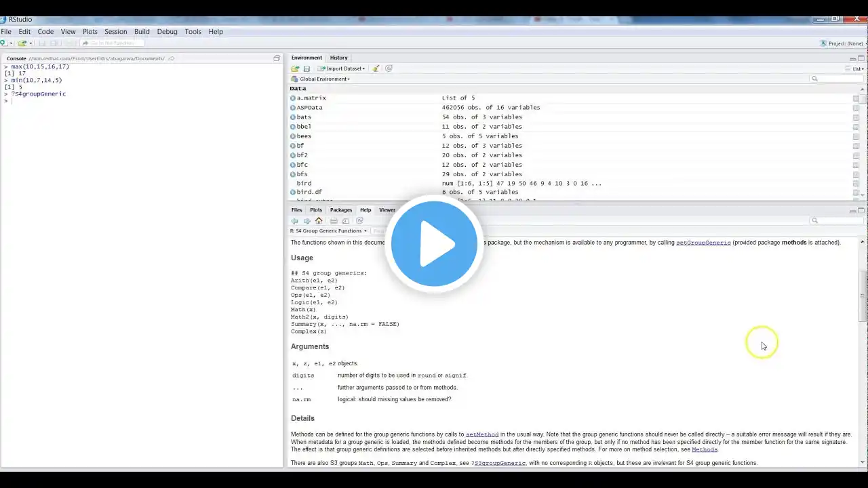Save workspace with the Environment floppy icon
The height and width of the screenshot is (488, 868).
pos(307,68)
